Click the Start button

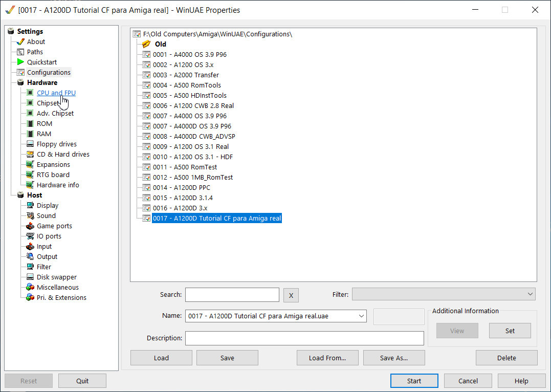[x=414, y=381]
